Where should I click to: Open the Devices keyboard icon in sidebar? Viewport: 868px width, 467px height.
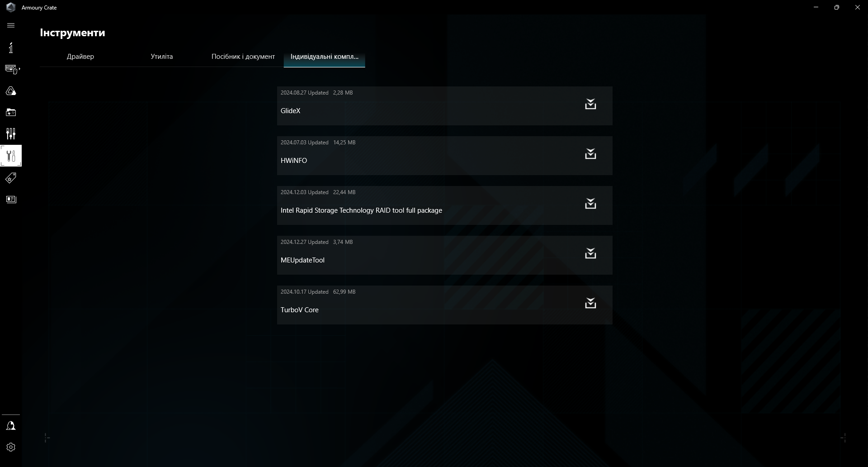(11, 69)
